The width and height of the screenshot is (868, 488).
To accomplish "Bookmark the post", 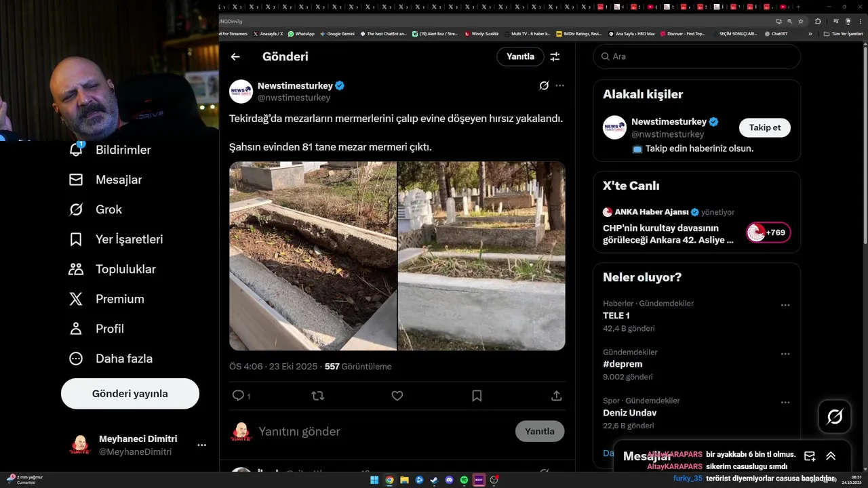I will pyautogui.click(x=477, y=395).
